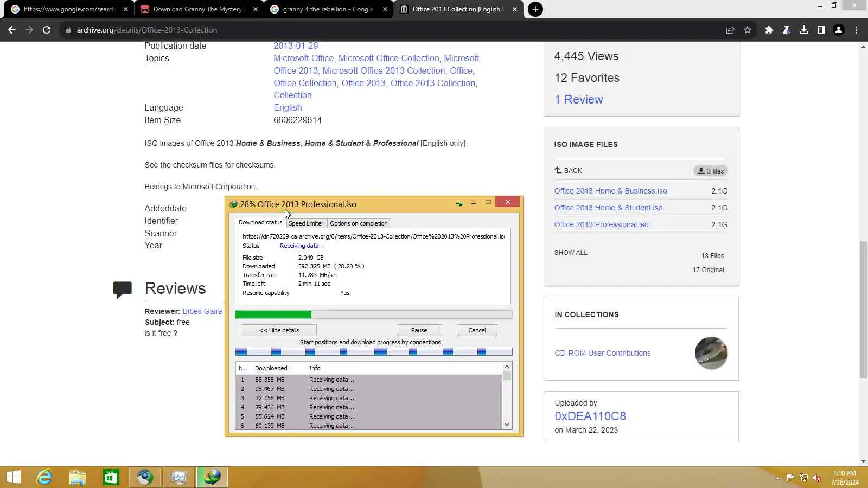Click the site security lock icon
This screenshot has width=868, height=488.
coord(68,30)
